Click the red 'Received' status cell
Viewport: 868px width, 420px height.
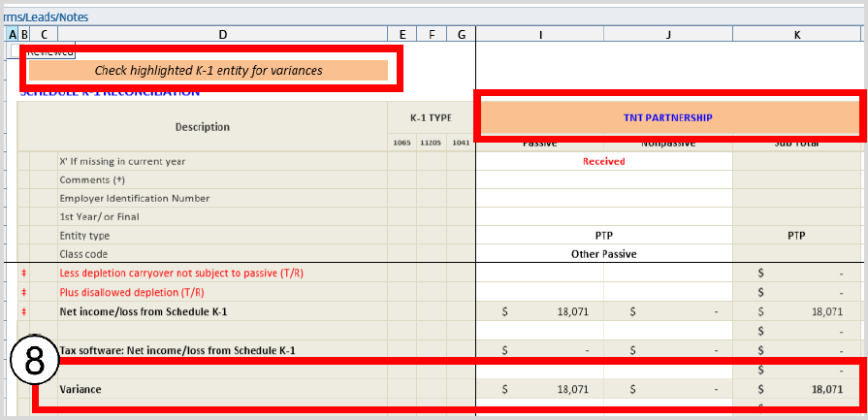603,161
